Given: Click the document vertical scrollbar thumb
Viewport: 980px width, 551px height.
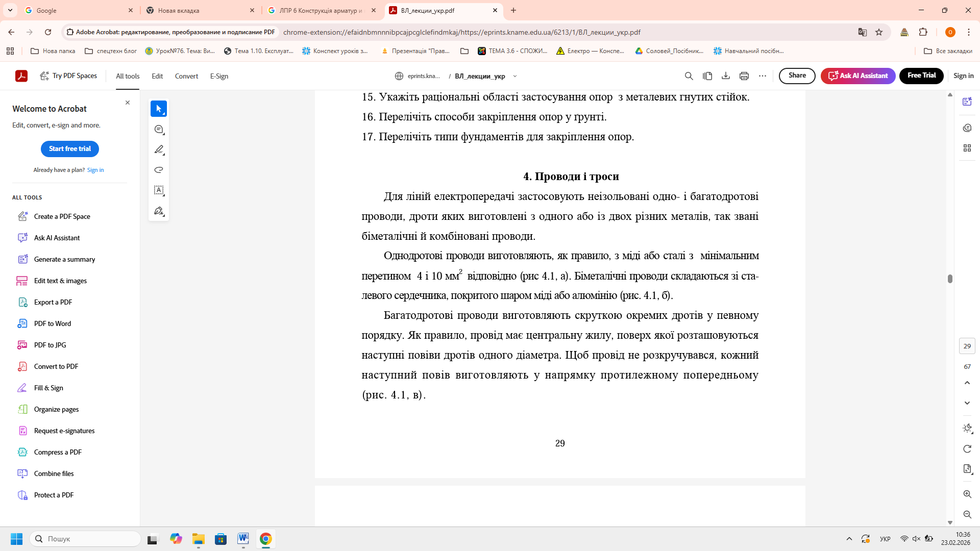Looking at the screenshot, I should (x=950, y=279).
